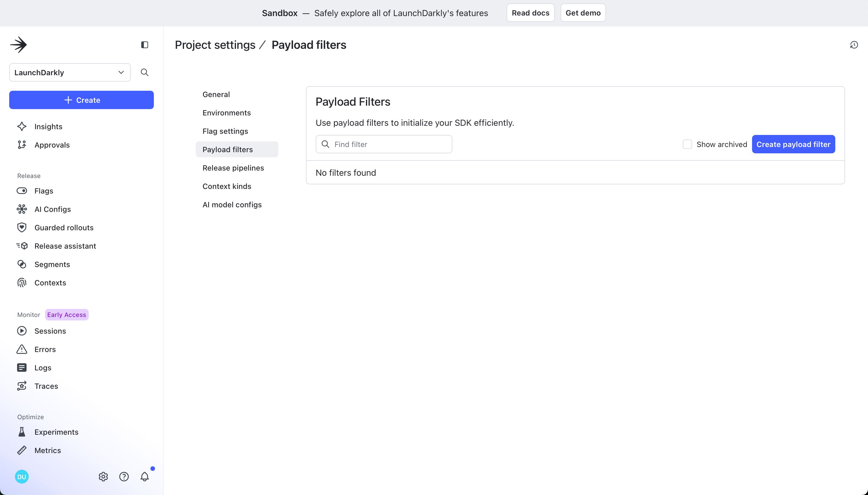
Task: Click the Get demo button
Action: pyautogui.click(x=583, y=13)
